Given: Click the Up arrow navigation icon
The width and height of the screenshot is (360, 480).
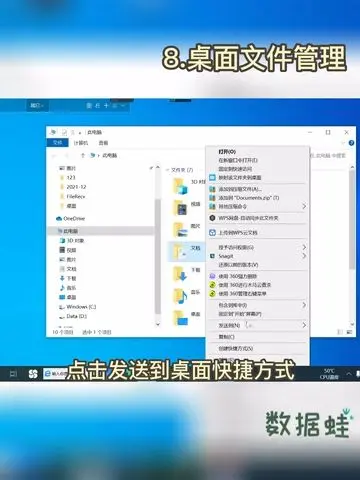Looking at the screenshot, I should [83, 155].
